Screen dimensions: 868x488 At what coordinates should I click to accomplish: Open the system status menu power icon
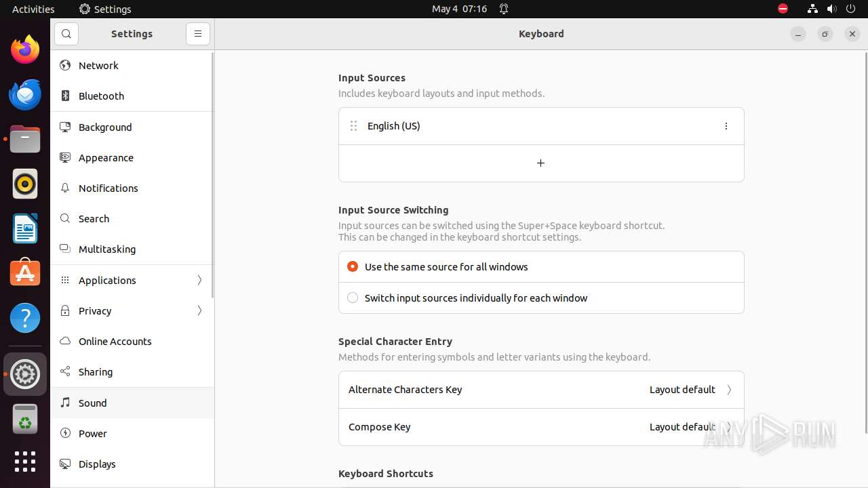852,9
